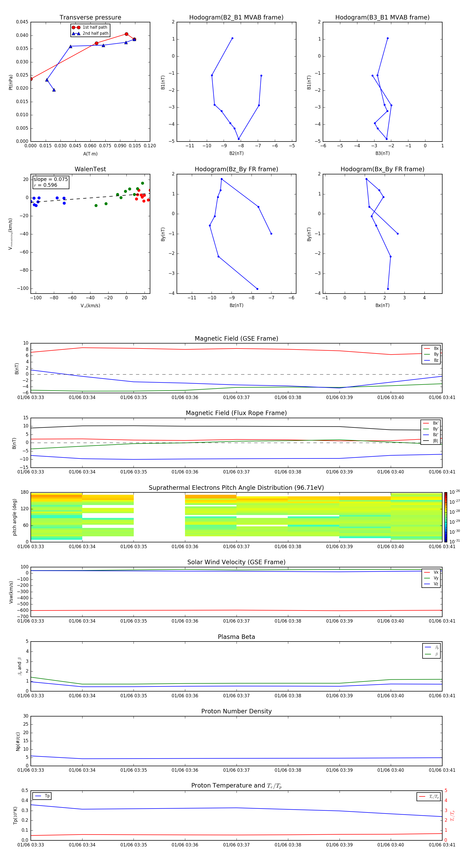Viewport: 473px width, 868px height.
Task: Click the red 5 tick on Te/Tp axis
Action: (446, 790)
